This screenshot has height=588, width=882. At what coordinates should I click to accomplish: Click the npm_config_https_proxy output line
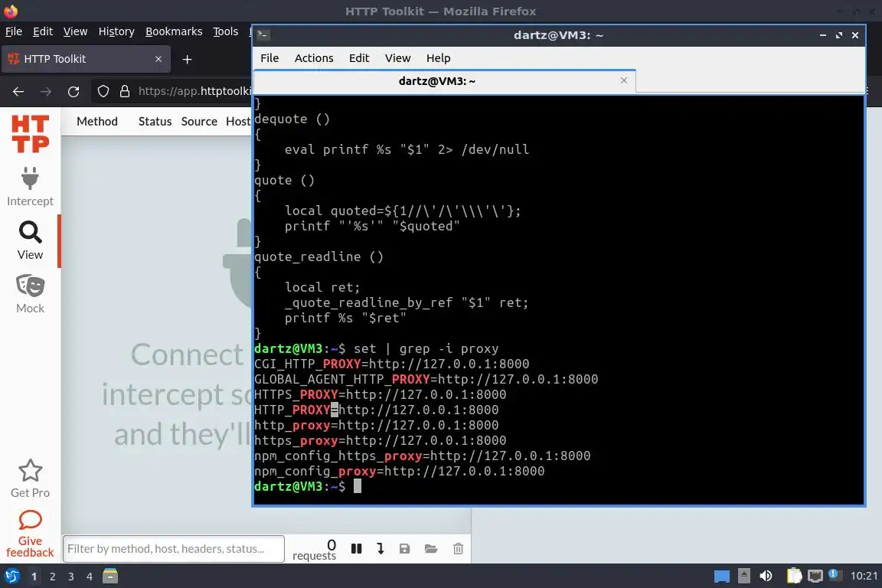click(422, 456)
